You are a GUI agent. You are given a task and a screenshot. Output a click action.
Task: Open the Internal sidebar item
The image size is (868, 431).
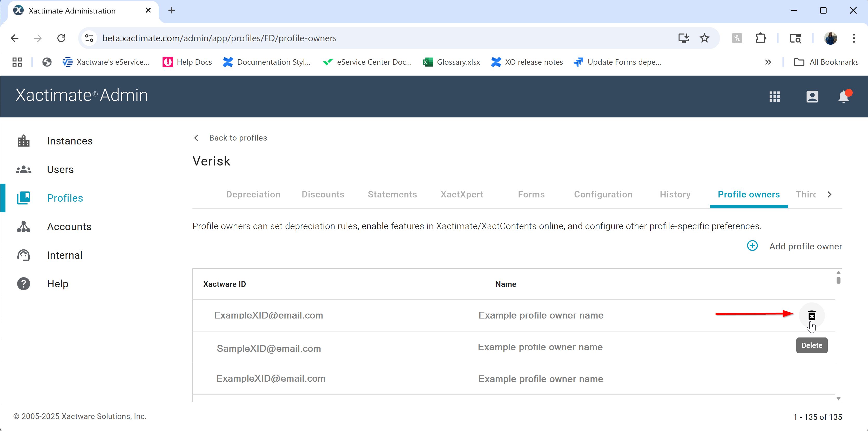coord(65,255)
